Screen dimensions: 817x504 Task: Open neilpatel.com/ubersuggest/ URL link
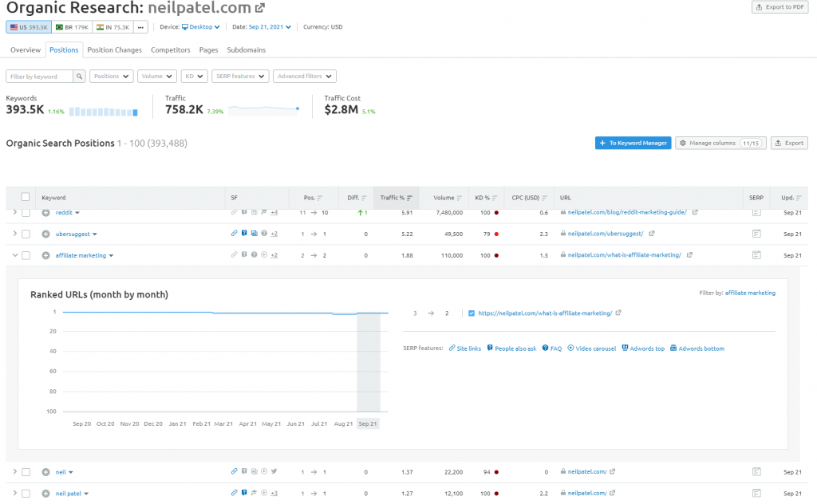[606, 234]
